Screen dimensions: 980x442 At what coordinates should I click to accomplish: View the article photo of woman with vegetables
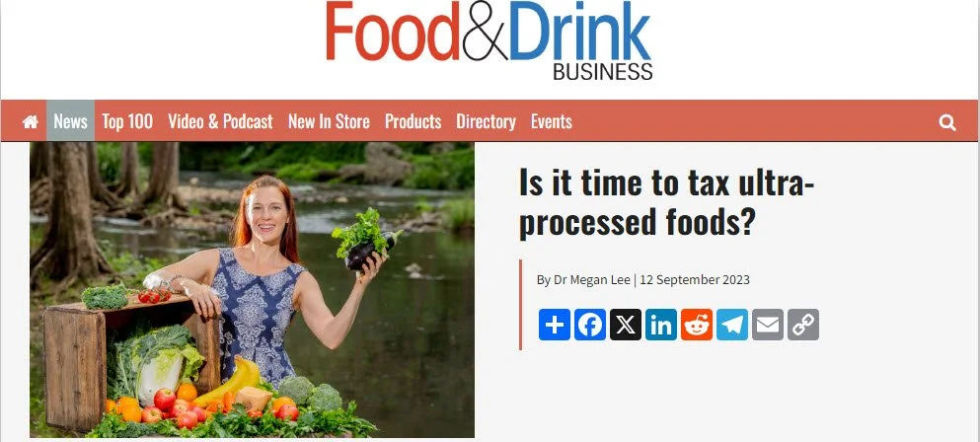coord(252,289)
